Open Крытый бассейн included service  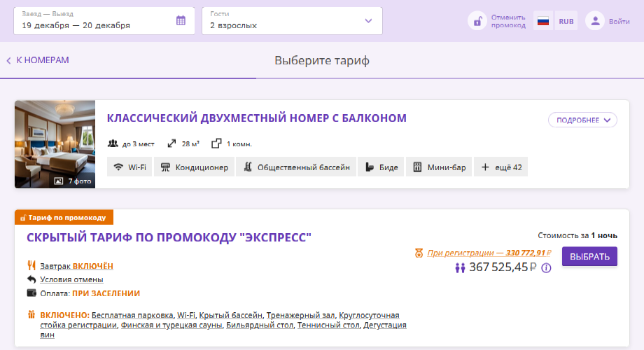231,315
